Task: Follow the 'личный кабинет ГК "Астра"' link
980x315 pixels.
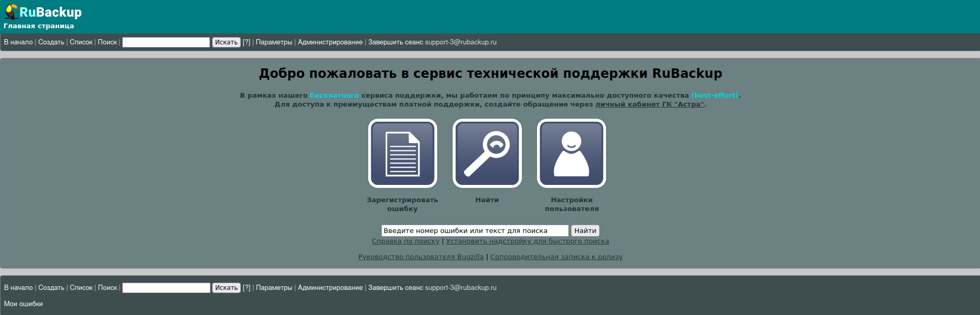Action: [650, 104]
